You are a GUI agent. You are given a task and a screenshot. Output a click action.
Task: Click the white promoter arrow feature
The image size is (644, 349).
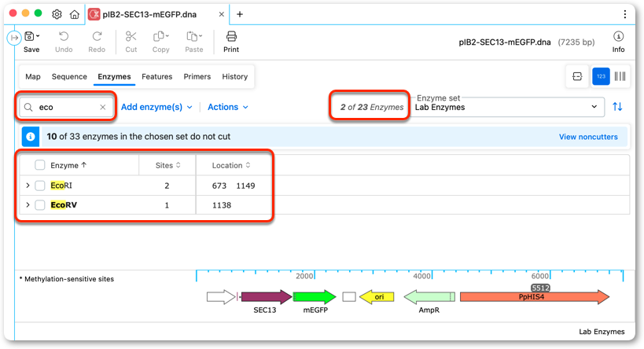pos(221,296)
